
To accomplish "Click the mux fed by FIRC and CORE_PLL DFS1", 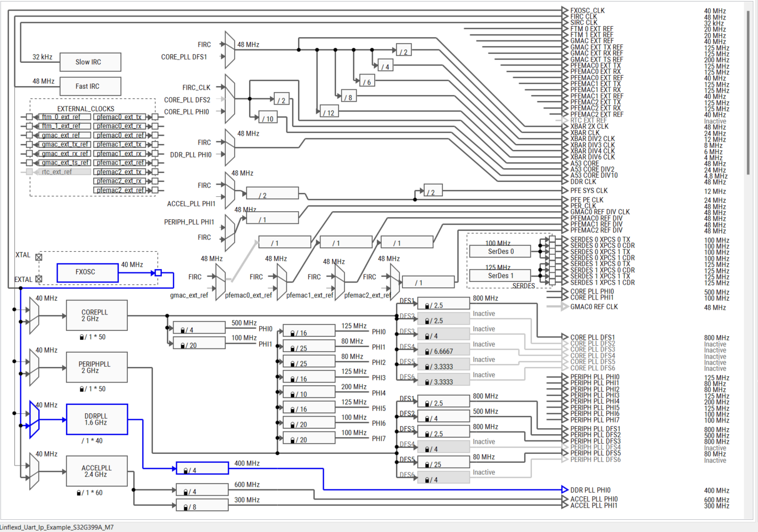I will click(x=230, y=50).
